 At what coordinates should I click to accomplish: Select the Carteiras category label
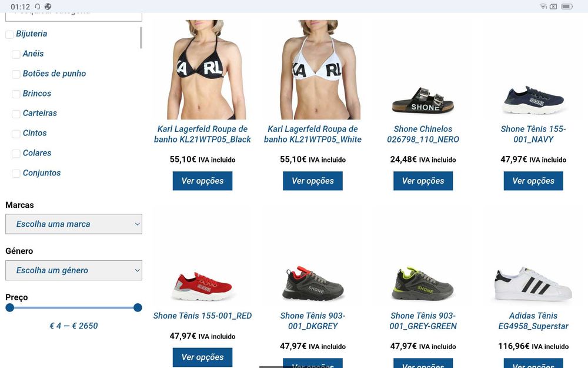click(x=40, y=113)
